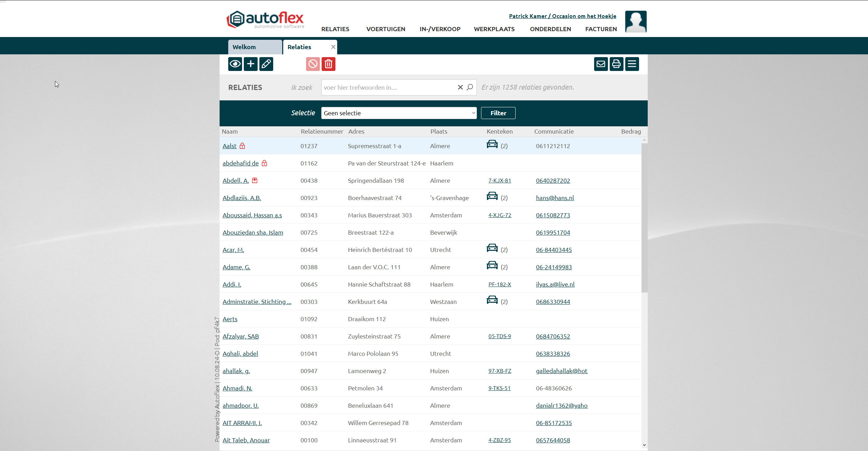
Task: Open the VOERTUIGEN menu
Action: pos(386,29)
